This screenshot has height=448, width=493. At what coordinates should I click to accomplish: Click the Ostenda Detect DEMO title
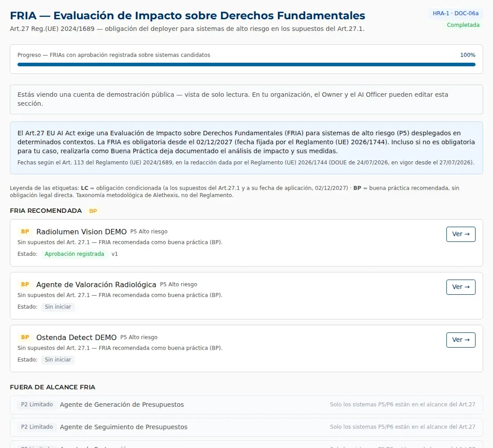click(x=76, y=337)
